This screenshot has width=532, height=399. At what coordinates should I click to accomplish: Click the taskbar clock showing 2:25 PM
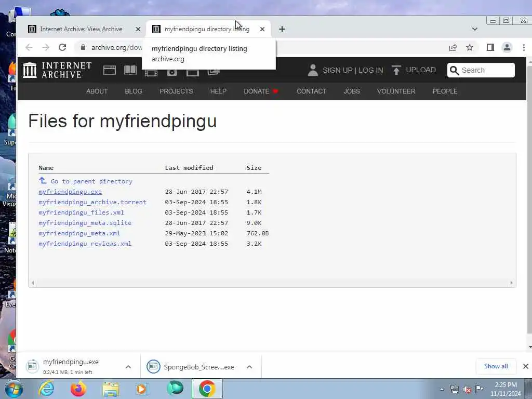pos(506,389)
